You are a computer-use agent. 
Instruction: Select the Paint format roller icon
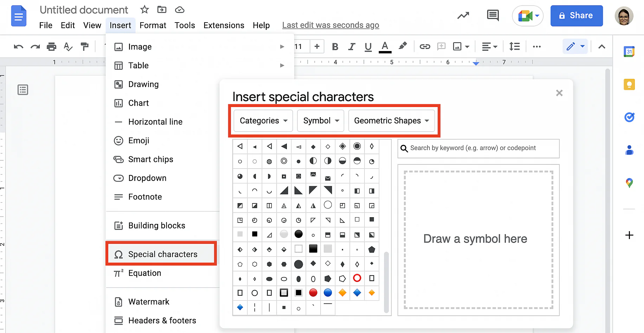point(84,46)
